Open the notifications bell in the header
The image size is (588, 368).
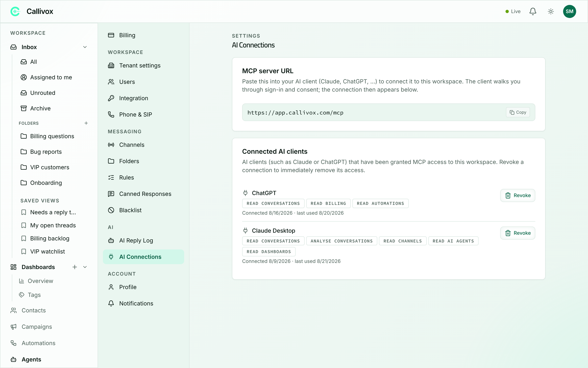pos(533,11)
